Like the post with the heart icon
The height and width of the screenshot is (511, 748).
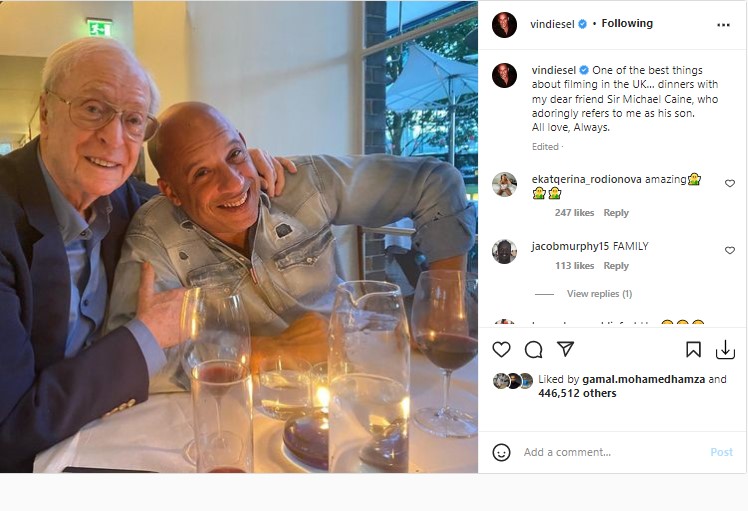[x=502, y=349]
